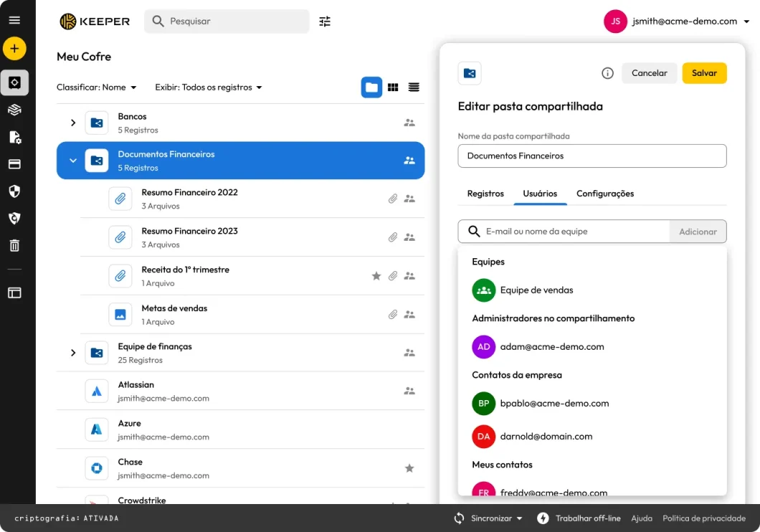Open Política de privacidade link
Screen dimensions: 760x532
(x=704, y=518)
